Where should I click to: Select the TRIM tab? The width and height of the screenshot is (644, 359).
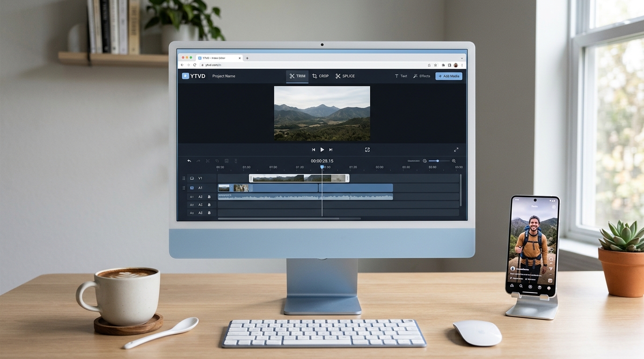(297, 76)
